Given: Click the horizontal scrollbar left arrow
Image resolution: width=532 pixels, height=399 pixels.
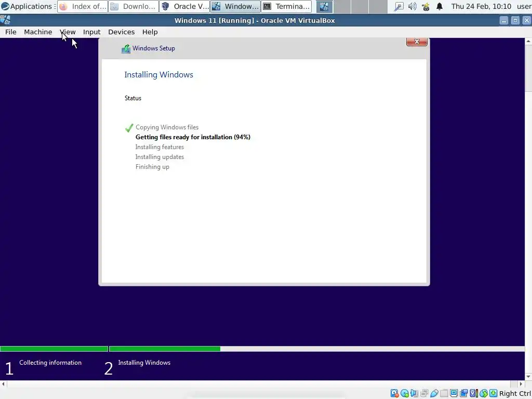Looking at the screenshot, I should click(4, 384).
